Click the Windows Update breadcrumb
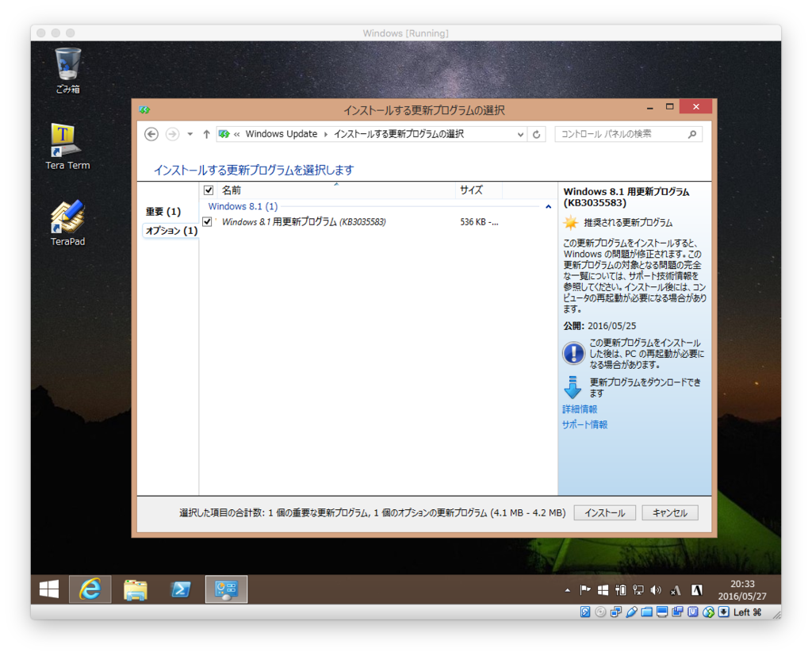 coord(282,134)
